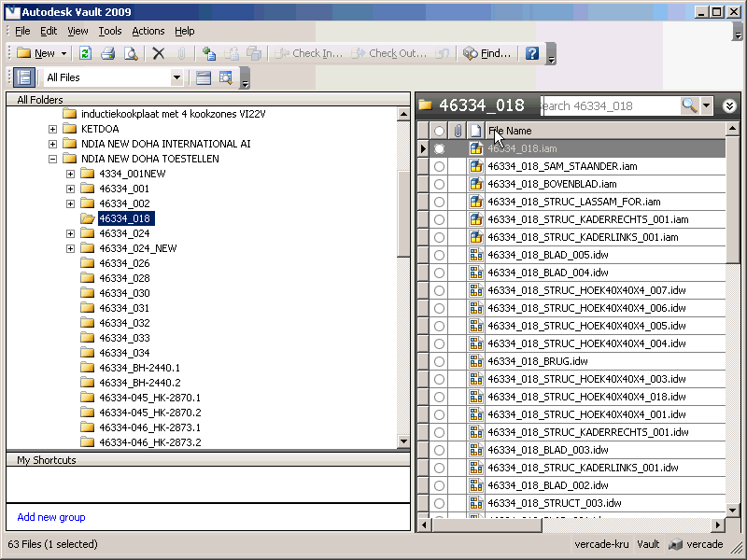Click the search magnifier icon
Image resolution: width=747 pixels, height=560 pixels.
coord(689,105)
